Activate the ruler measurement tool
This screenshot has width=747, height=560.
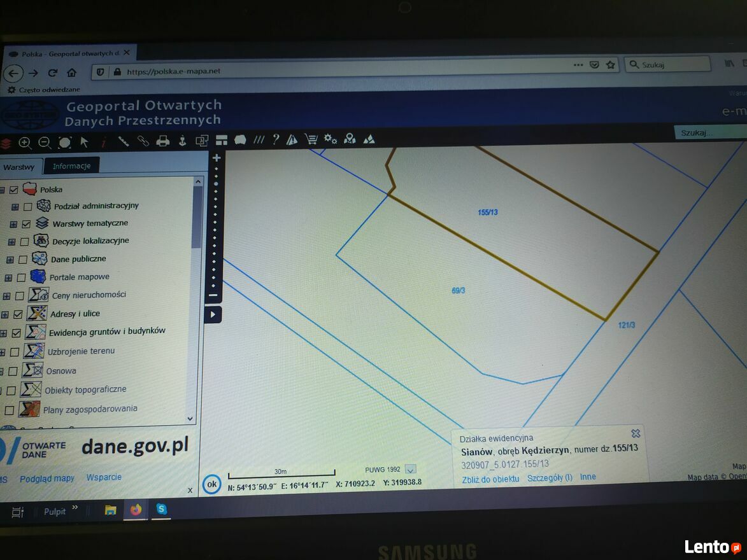[x=124, y=141]
